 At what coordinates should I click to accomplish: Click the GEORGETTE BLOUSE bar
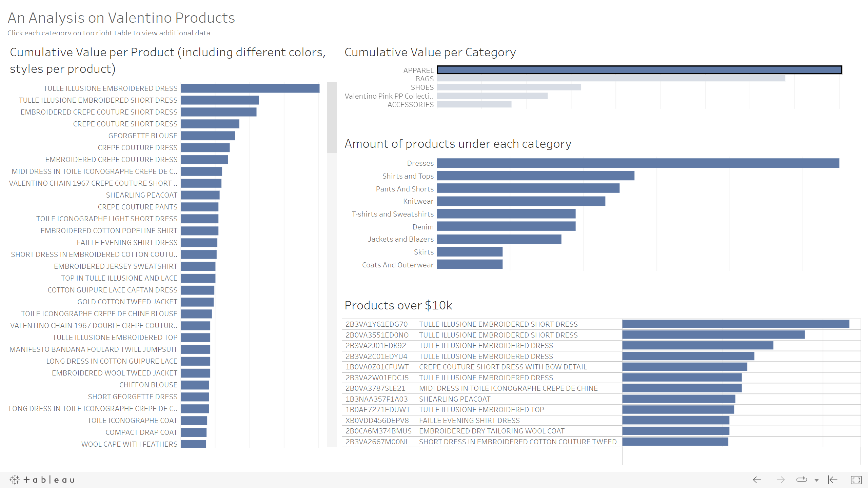(208, 136)
